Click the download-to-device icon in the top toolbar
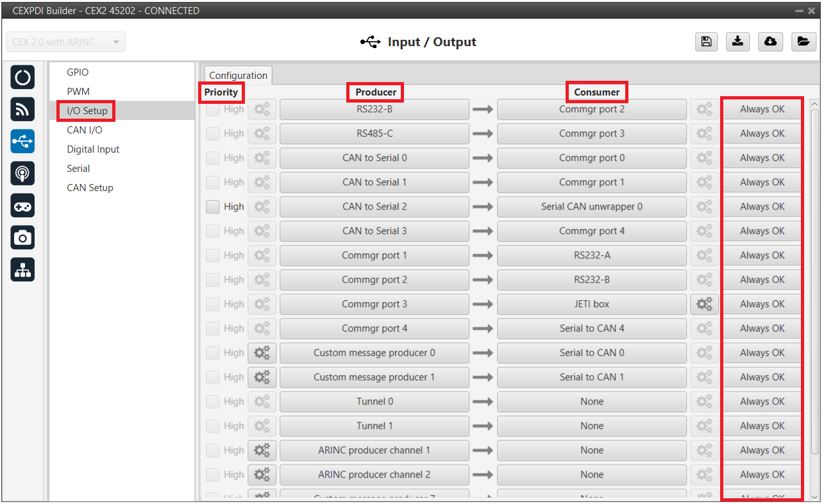The width and height of the screenshot is (824, 504). tap(738, 42)
